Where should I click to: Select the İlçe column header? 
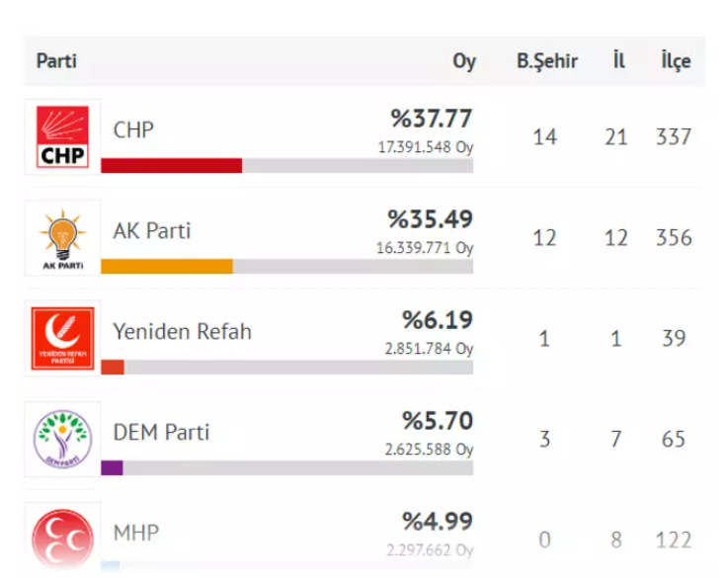676,61
